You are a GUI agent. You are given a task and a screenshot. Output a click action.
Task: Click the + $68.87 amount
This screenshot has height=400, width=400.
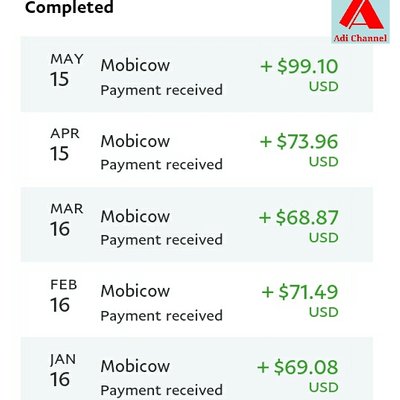pos(299,217)
